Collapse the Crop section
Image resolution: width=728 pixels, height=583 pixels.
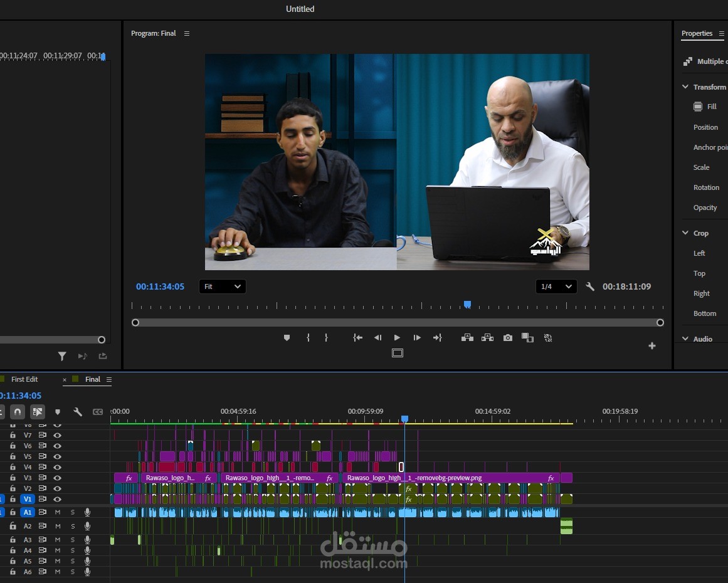click(x=685, y=233)
